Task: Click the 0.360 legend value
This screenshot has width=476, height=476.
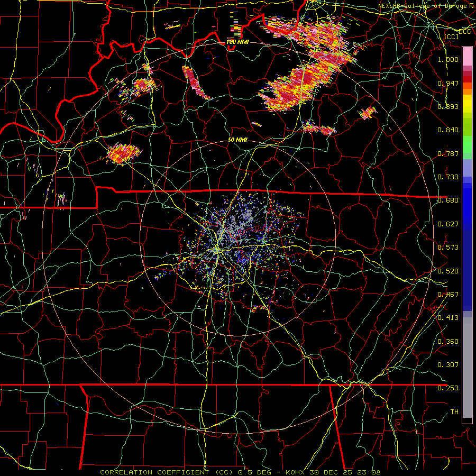Action: pyautogui.click(x=448, y=341)
